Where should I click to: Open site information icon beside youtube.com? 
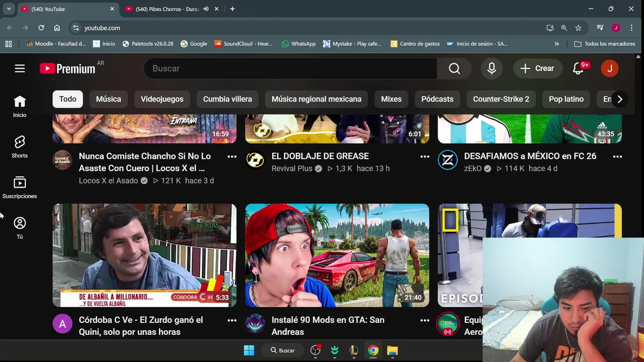coord(75,28)
